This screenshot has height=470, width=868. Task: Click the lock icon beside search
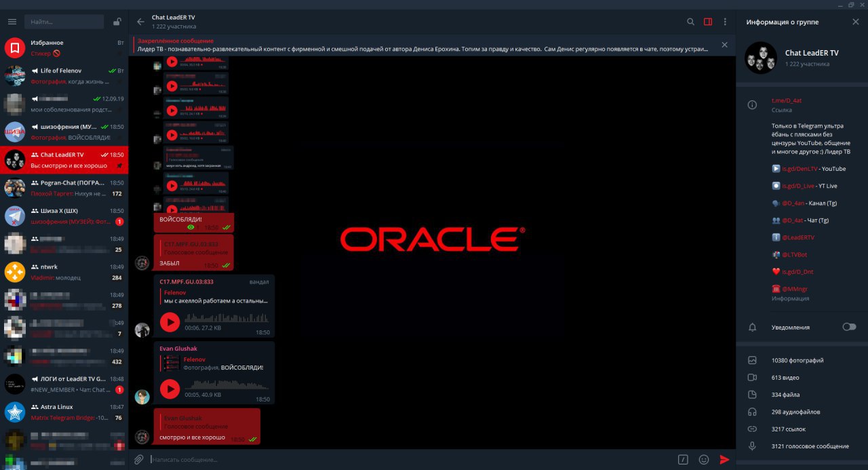(117, 22)
